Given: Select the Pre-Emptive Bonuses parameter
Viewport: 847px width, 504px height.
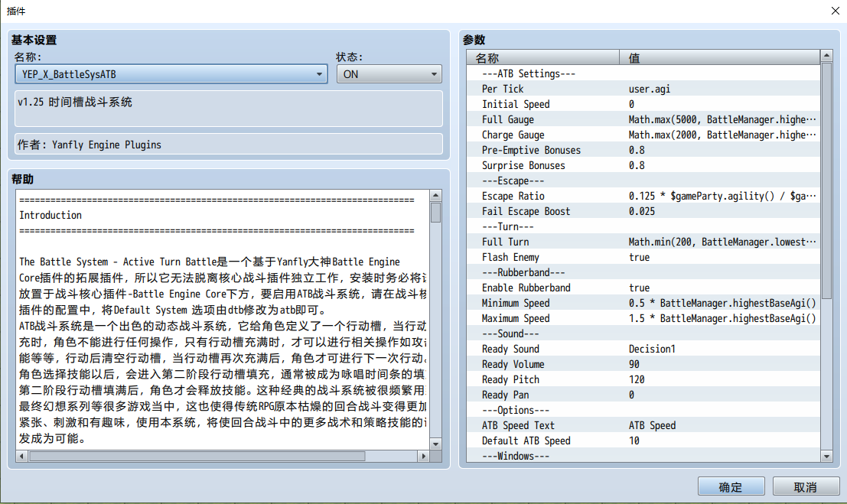Looking at the screenshot, I should point(643,150).
